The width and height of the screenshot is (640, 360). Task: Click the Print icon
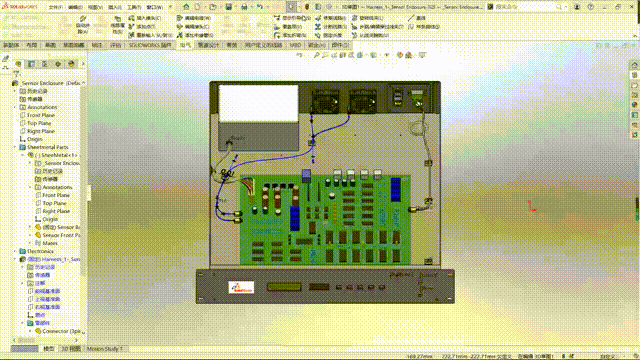coord(244,7)
